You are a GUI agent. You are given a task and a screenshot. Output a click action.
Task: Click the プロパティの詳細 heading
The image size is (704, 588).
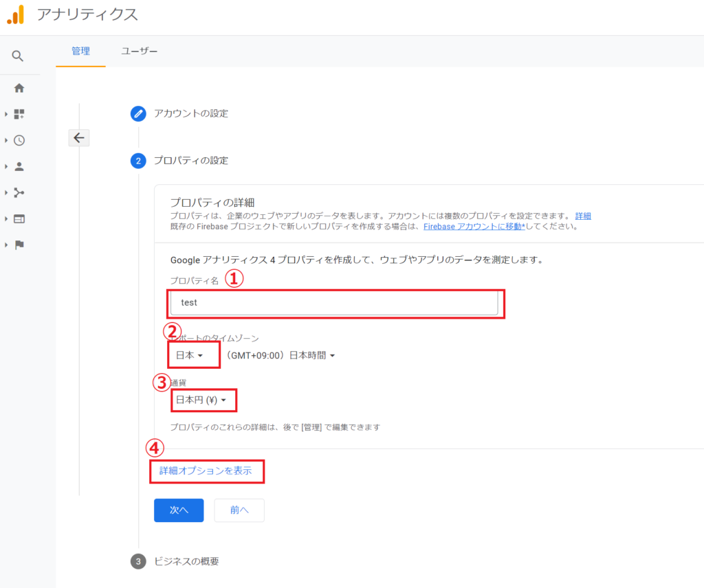click(212, 202)
